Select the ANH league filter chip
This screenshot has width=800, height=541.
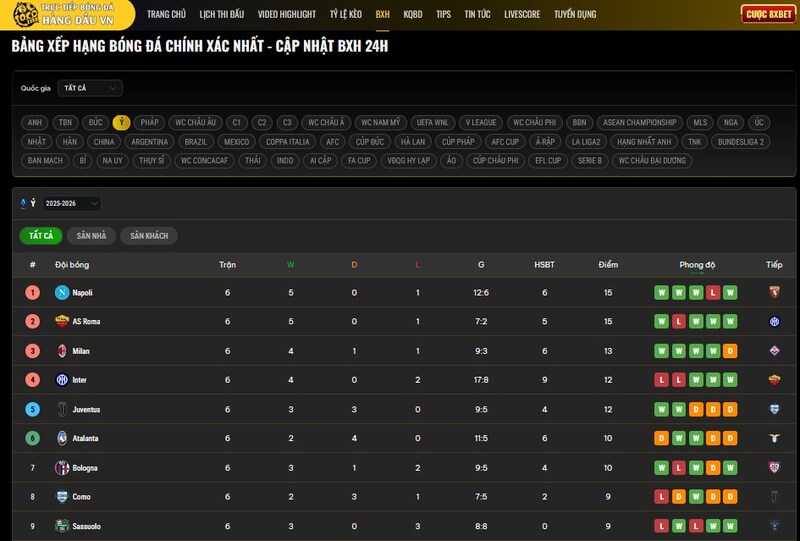pyautogui.click(x=35, y=123)
